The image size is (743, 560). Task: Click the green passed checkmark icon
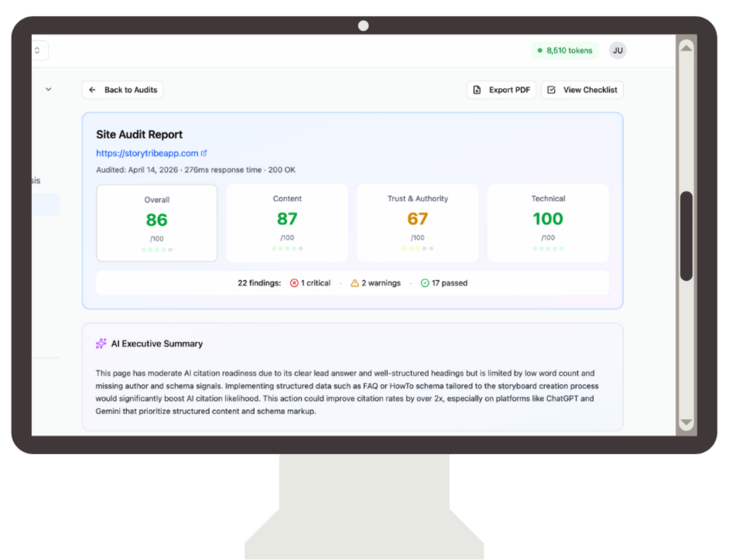pyautogui.click(x=425, y=283)
